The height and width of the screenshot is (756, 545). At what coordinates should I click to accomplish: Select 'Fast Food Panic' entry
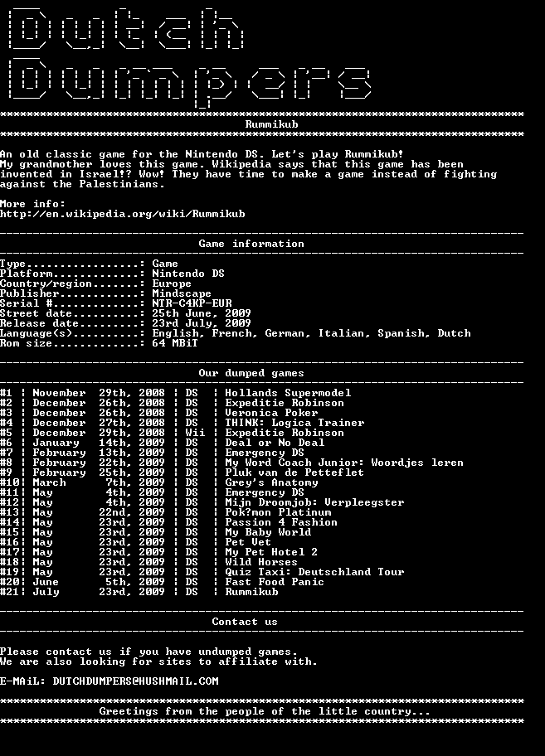click(275, 582)
